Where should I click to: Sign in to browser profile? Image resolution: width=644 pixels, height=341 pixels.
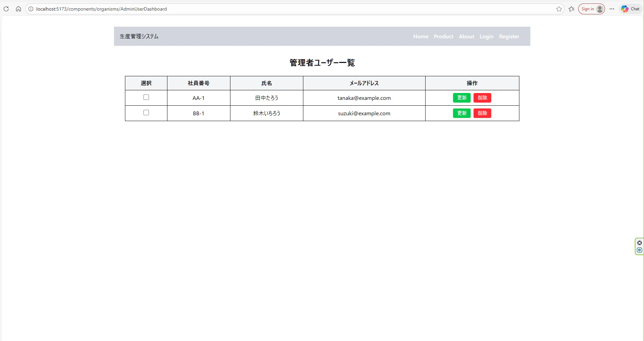click(x=592, y=9)
